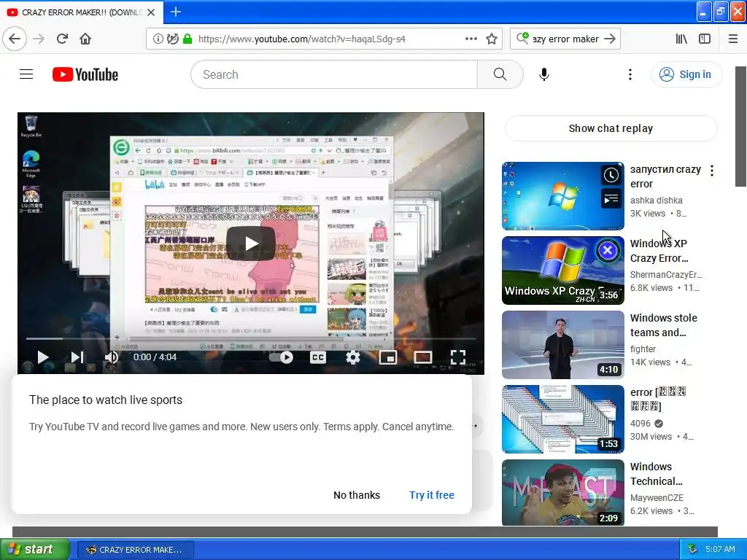Add 'запустил crazy error' to Watch later
The image size is (747, 560).
(x=611, y=175)
